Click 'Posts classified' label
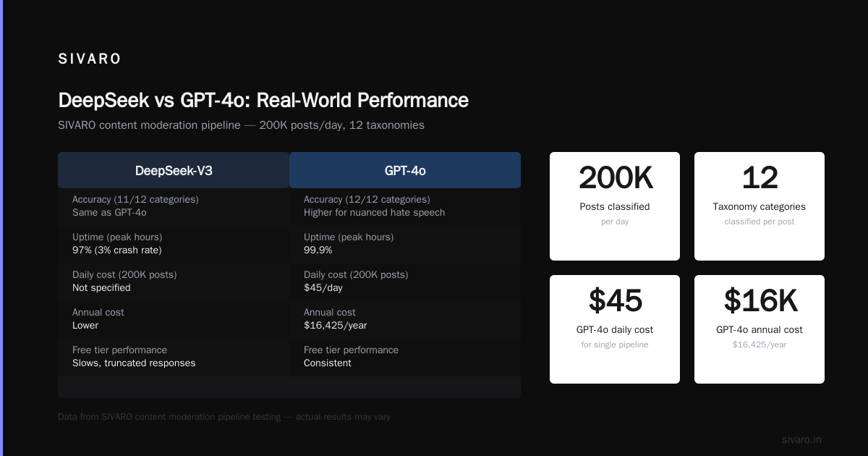This screenshot has width=868, height=456. click(x=615, y=206)
